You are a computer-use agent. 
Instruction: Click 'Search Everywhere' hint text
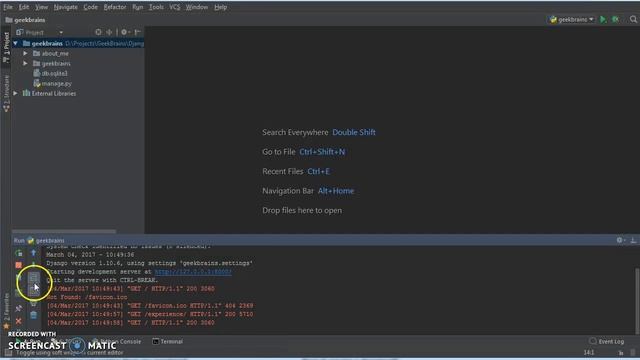coord(295,132)
